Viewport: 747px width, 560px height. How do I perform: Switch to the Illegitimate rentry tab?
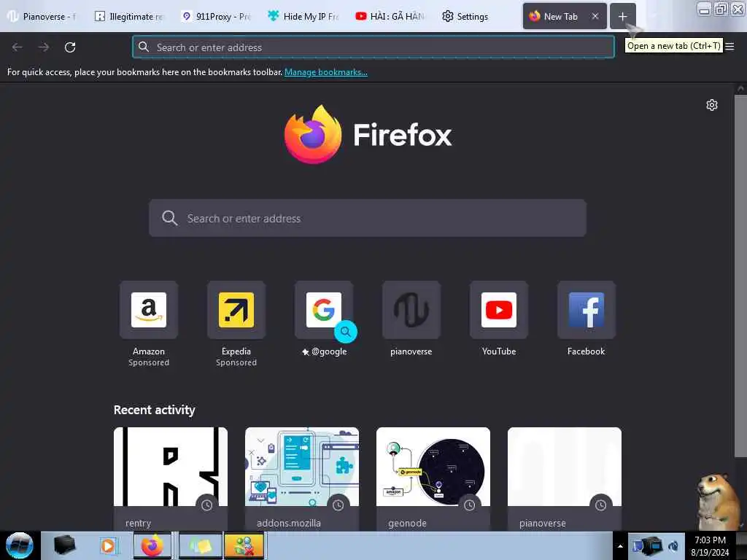point(130,17)
